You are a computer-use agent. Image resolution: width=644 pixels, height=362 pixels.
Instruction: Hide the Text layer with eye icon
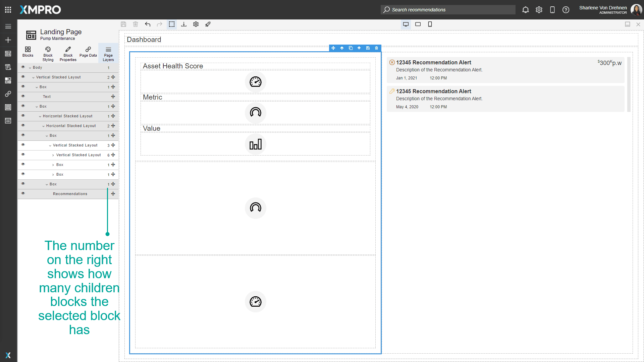click(23, 96)
